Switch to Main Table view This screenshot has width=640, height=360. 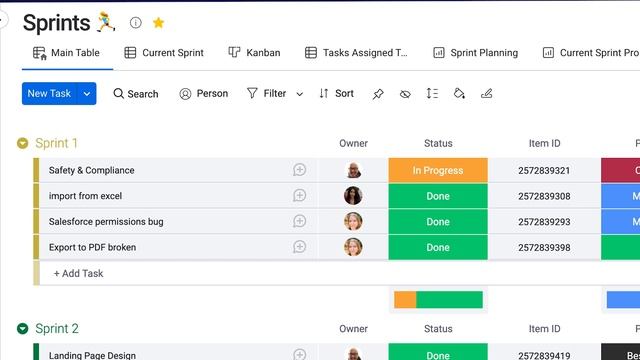67,53
